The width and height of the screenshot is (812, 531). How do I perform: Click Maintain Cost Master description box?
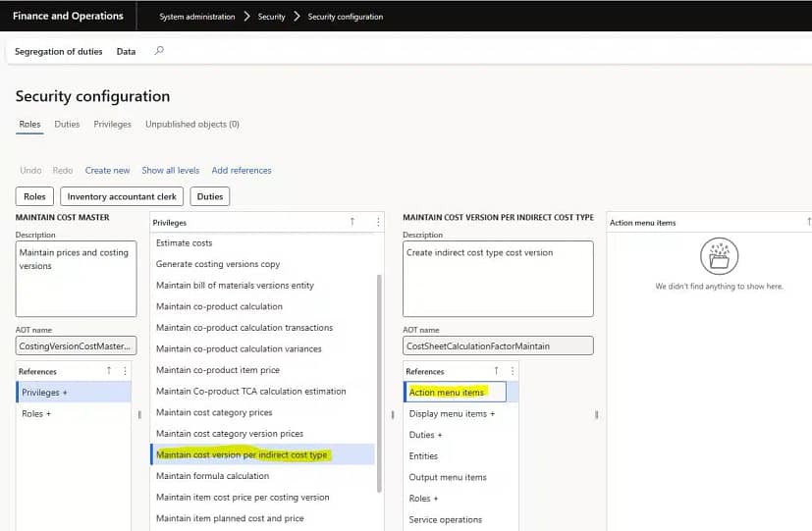coord(77,279)
